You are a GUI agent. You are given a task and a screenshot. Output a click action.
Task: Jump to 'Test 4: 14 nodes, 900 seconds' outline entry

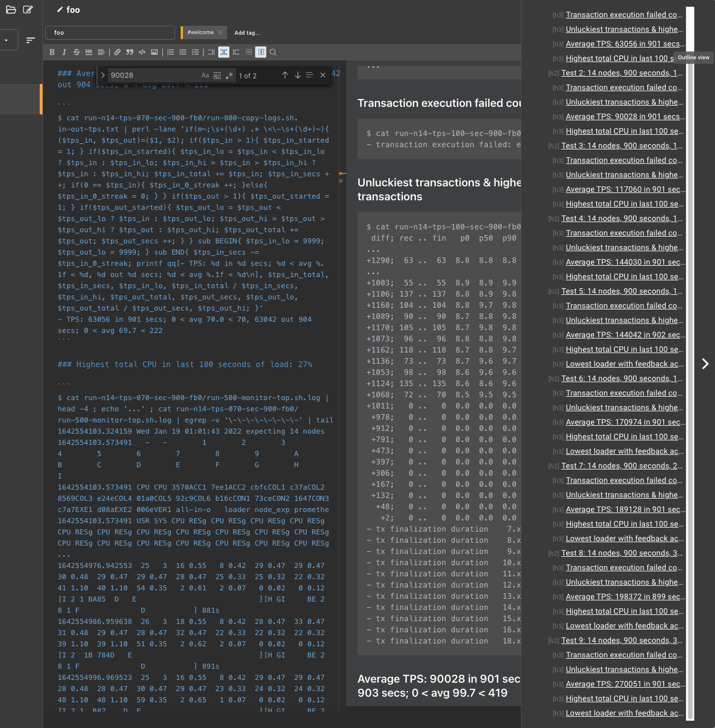coord(622,218)
